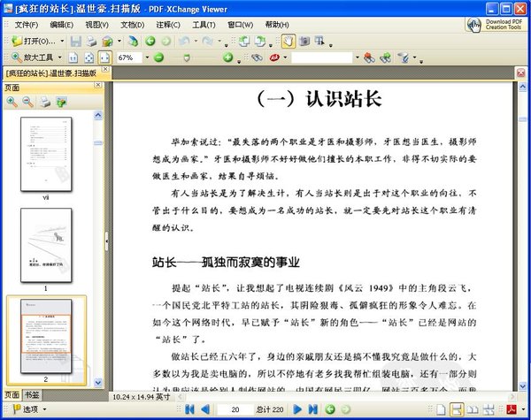Select the Hand tool in toolbar
Screen dimensions: 531x420
pos(288,41)
